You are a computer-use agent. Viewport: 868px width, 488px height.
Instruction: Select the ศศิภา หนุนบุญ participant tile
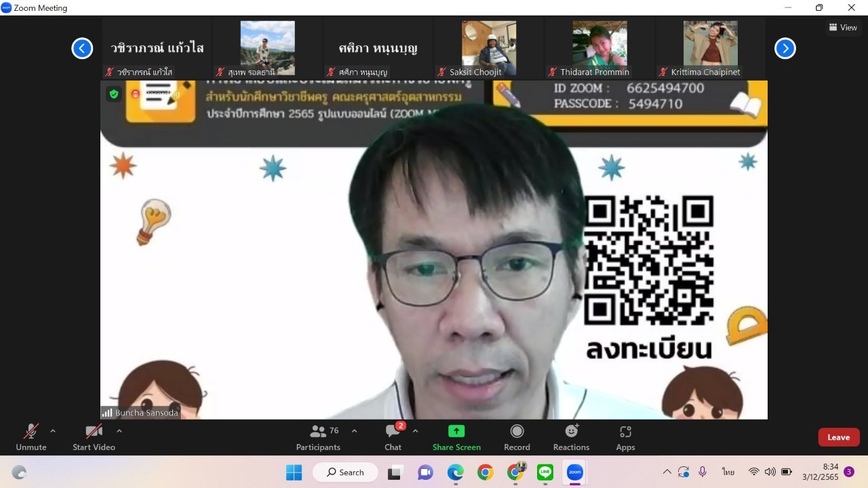[x=378, y=48]
